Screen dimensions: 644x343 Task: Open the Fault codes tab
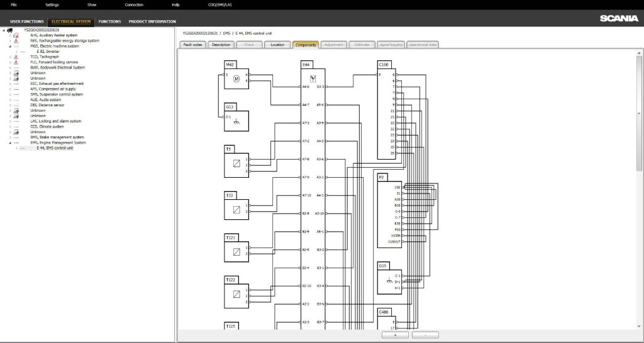tap(192, 45)
